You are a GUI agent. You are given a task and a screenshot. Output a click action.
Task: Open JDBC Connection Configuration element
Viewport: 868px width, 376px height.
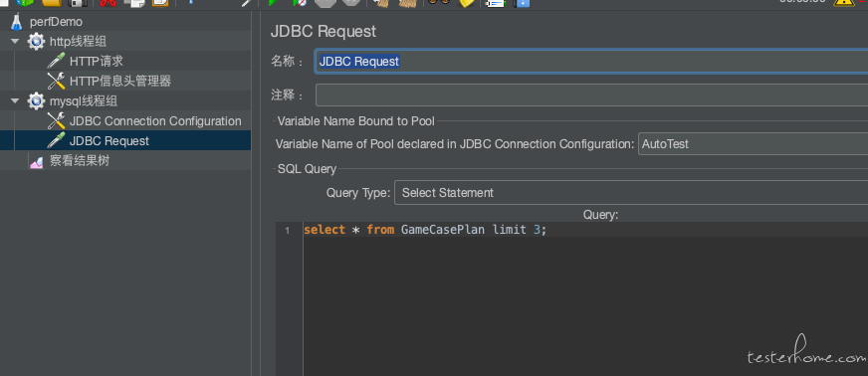[155, 121]
